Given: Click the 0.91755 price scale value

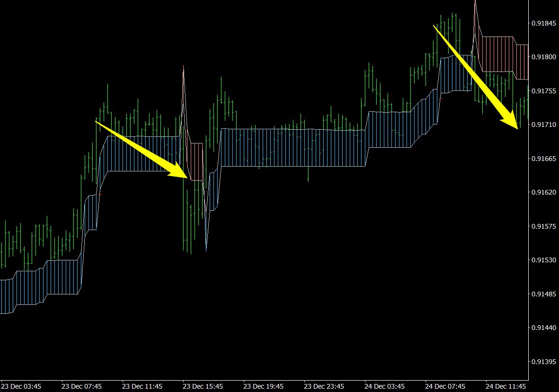Looking at the screenshot, I should click(544, 90).
